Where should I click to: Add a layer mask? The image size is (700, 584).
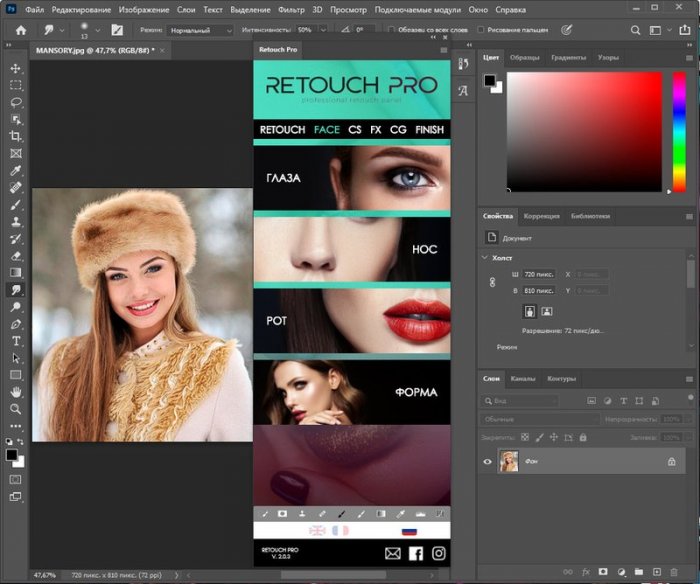point(603,571)
